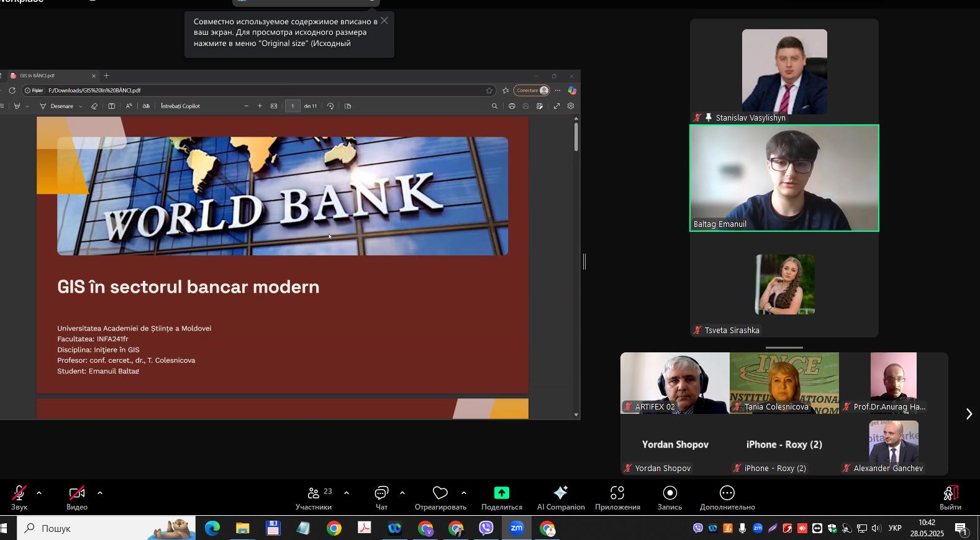Image resolution: width=980 pixels, height=540 pixels.
Task: Open Отреагировать reactions
Action: [440, 498]
